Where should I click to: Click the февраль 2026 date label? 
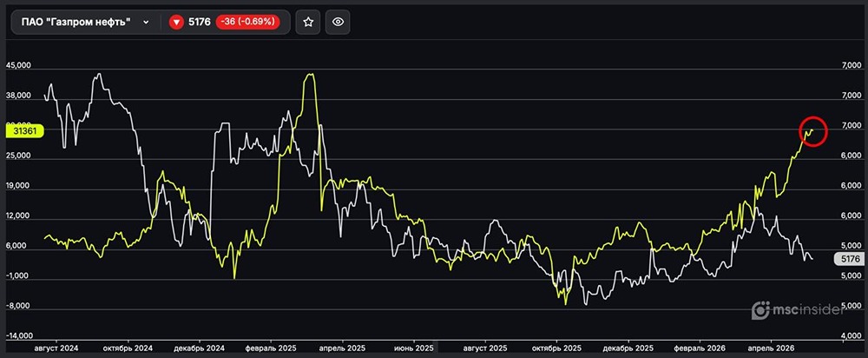pyautogui.click(x=699, y=348)
